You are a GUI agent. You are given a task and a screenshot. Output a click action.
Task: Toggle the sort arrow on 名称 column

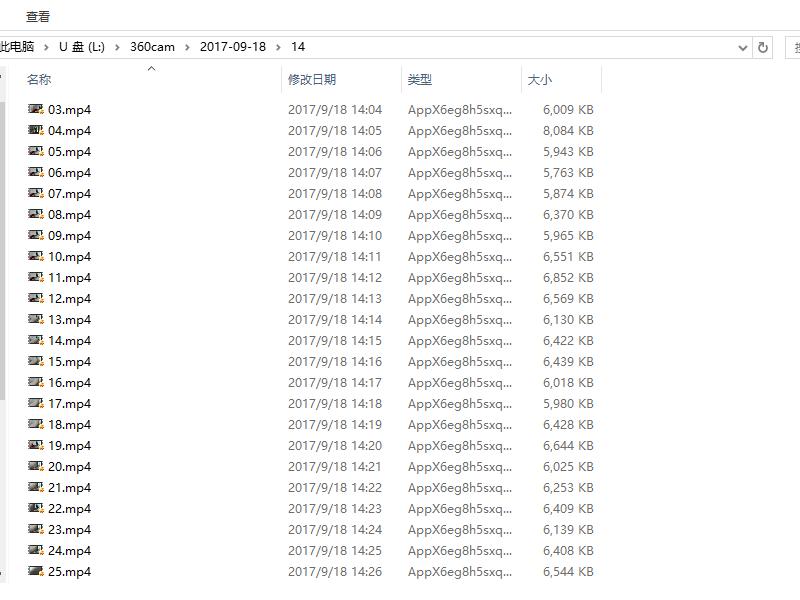(151, 68)
